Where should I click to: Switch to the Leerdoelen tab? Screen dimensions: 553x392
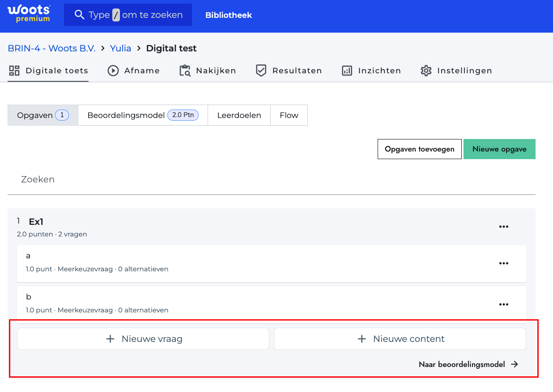[239, 115]
